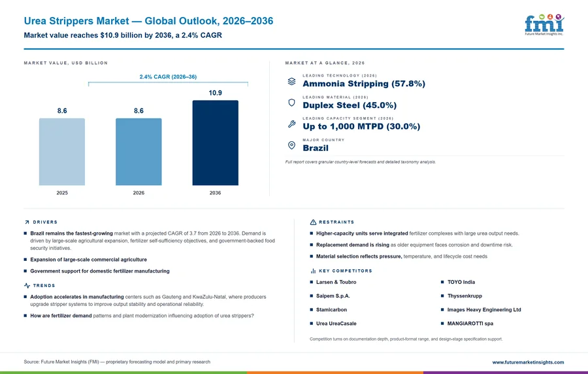
Task: Click the 'Competition turns on documentation depth' note
Action: click(x=406, y=339)
